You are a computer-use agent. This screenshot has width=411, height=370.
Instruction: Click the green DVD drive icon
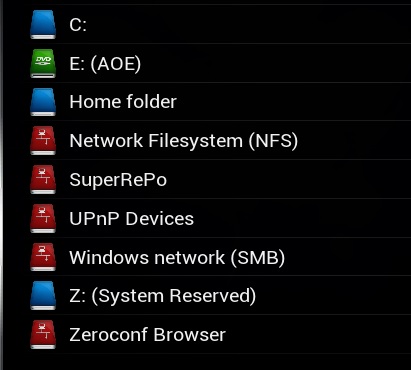point(43,63)
